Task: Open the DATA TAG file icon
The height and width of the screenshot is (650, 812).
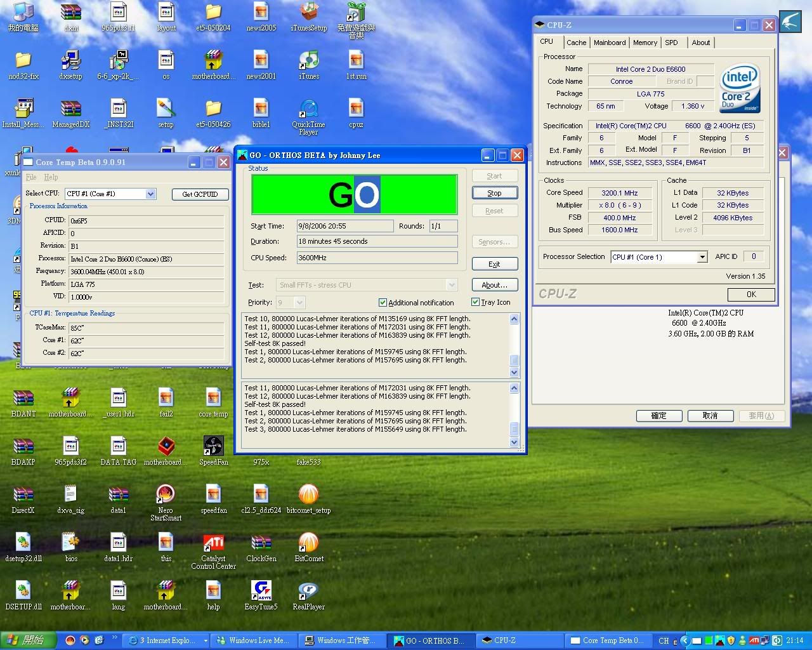Action: [x=118, y=451]
